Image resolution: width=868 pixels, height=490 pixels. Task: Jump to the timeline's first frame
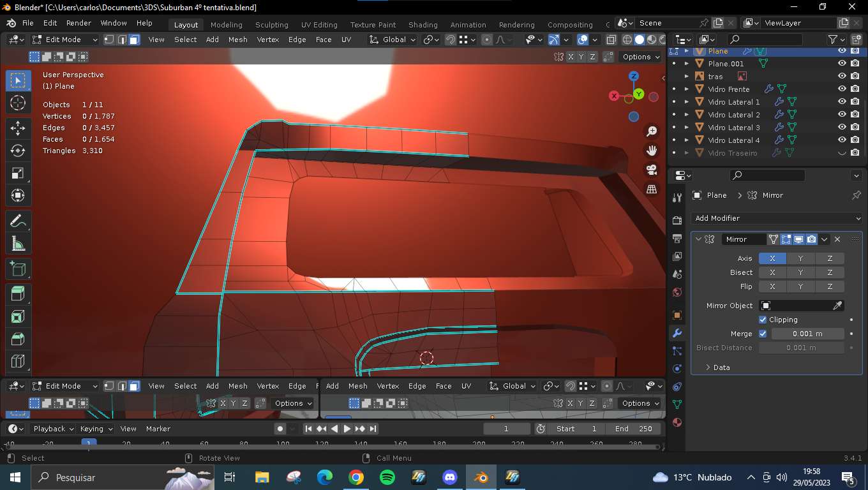click(x=309, y=429)
